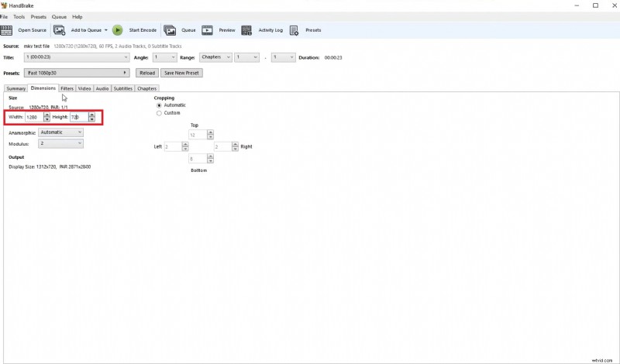
Task: Click the source name 'mkv test file'
Action: (x=36, y=46)
